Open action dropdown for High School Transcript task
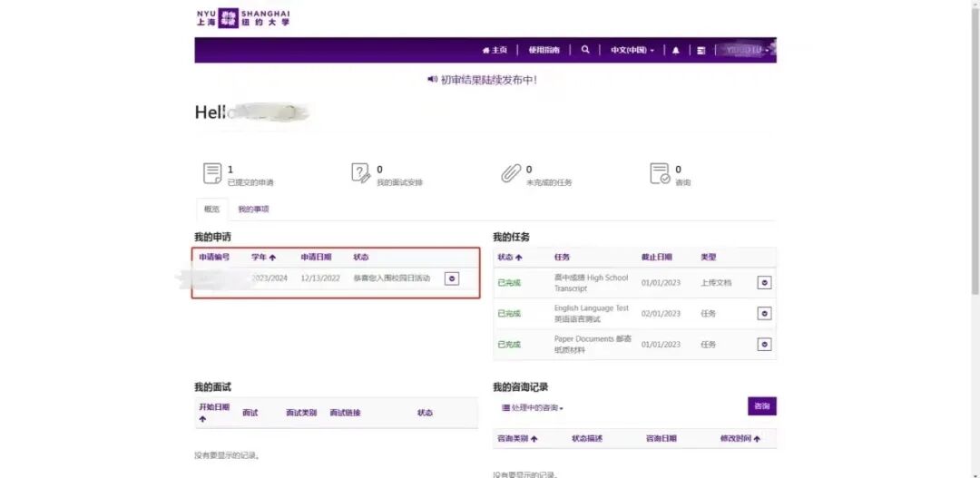 (x=764, y=282)
